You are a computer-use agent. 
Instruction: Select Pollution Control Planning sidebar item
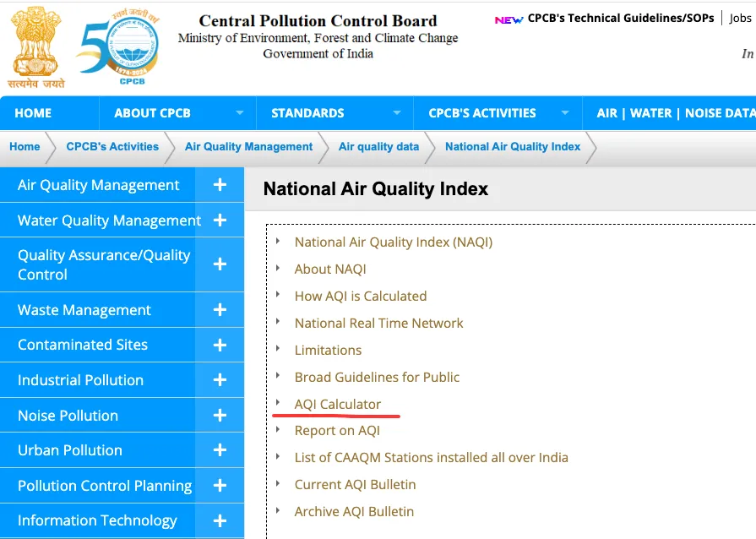point(105,486)
